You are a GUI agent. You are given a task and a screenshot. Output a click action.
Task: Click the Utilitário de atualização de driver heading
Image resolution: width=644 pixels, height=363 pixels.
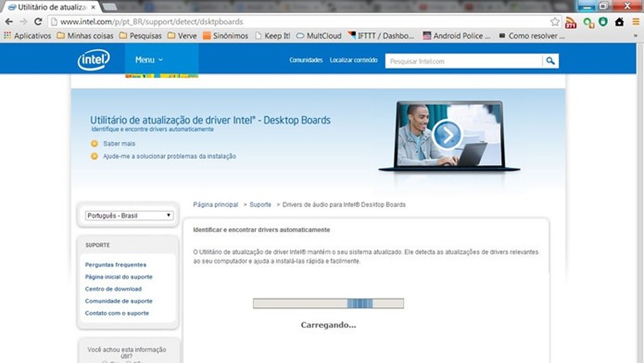click(210, 120)
